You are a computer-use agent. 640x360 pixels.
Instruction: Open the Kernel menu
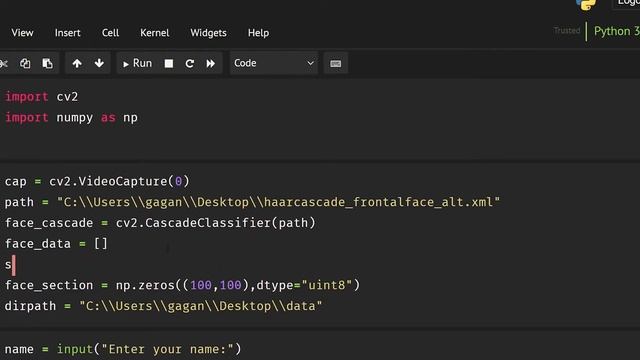[x=155, y=33]
